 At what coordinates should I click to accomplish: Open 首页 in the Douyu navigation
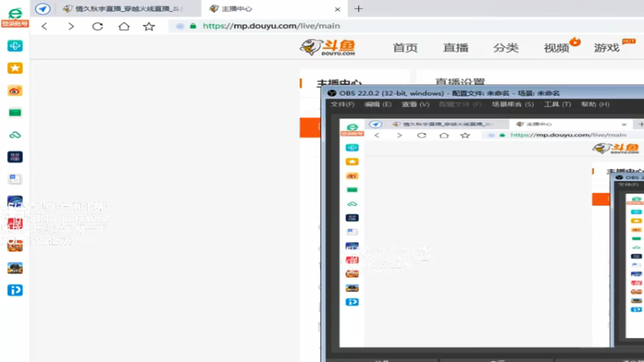[x=405, y=47]
